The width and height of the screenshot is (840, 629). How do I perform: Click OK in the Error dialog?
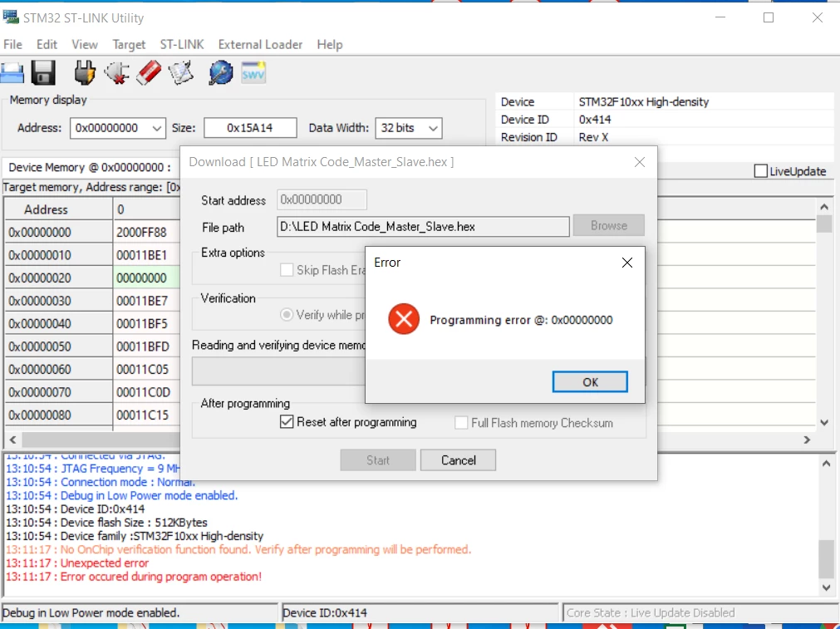(x=590, y=382)
